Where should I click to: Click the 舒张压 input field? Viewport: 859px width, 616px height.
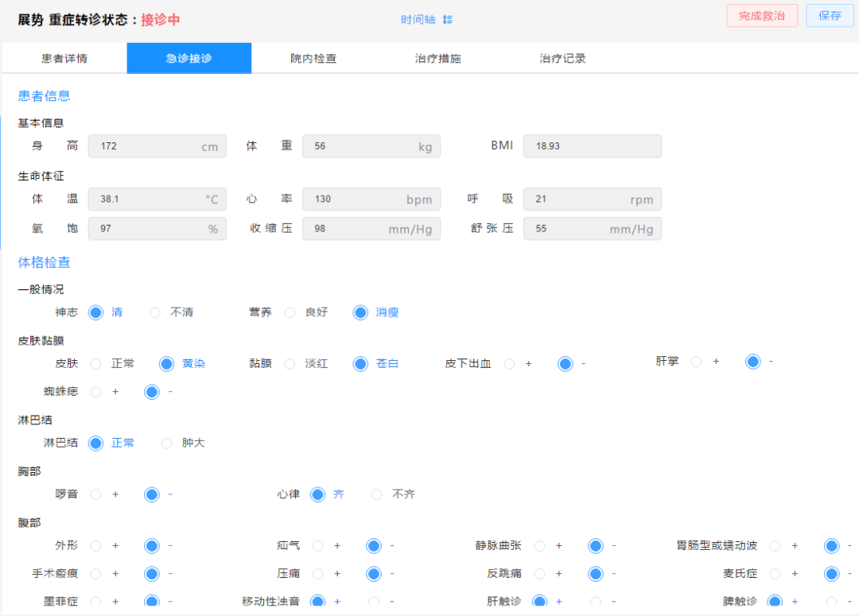[x=592, y=229]
